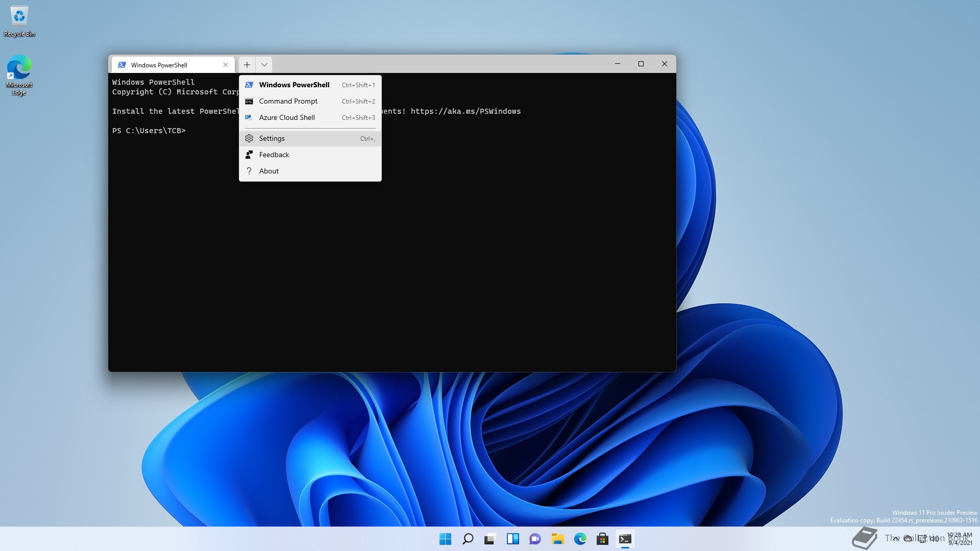This screenshot has width=980, height=551.
Task: Open the Windows Start menu
Action: (445, 539)
